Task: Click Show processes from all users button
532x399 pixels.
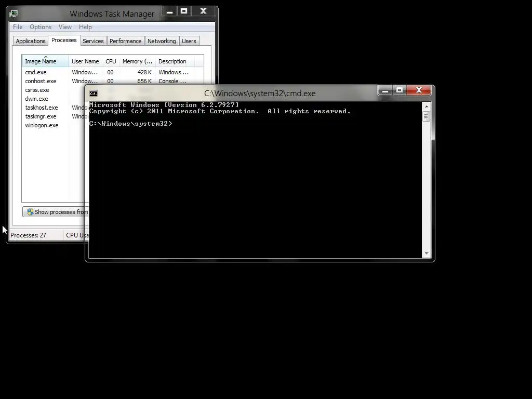Action: pyautogui.click(x=56, y=212)
